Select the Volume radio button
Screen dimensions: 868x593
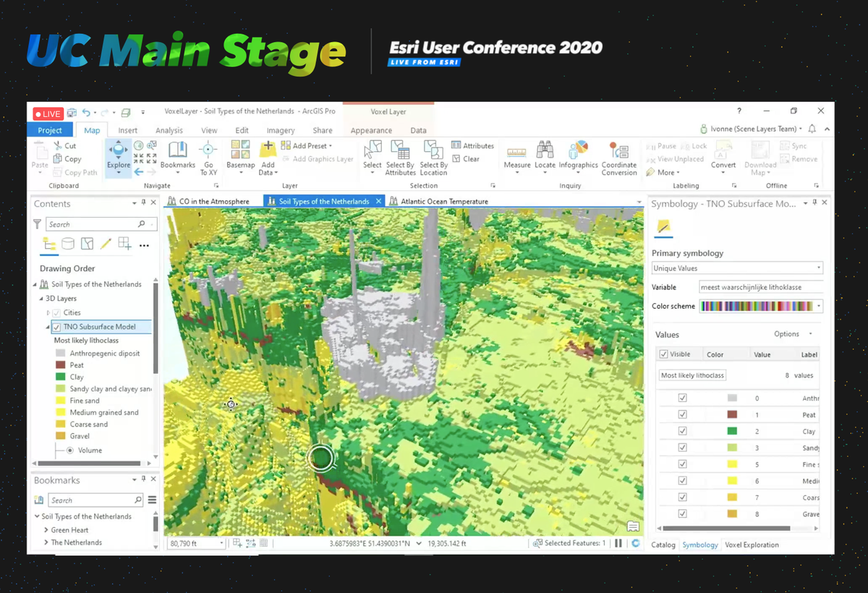pyautogui.click(x=70, y=451)
